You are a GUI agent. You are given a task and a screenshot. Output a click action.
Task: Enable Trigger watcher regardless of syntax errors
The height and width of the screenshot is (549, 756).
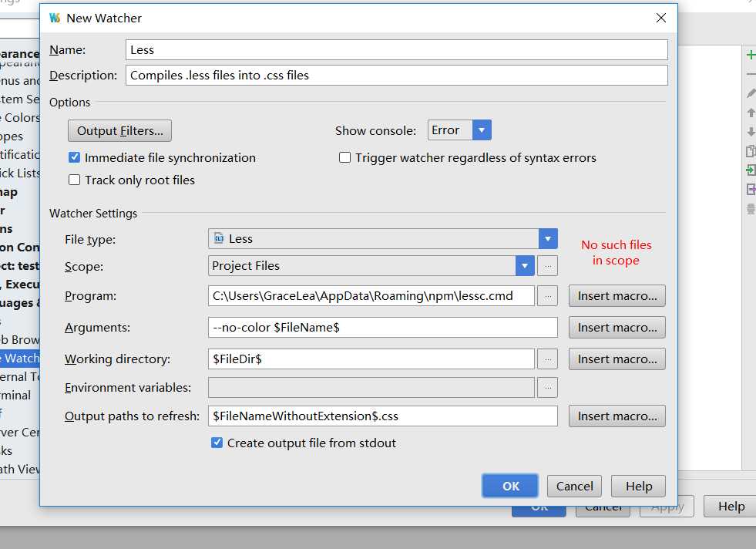tap(344, 157)
